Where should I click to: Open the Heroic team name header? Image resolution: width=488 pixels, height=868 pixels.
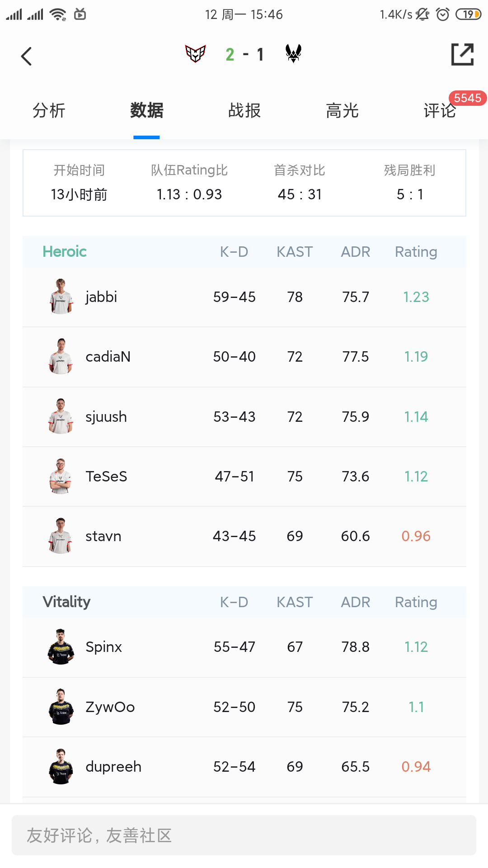click(65, 251)
